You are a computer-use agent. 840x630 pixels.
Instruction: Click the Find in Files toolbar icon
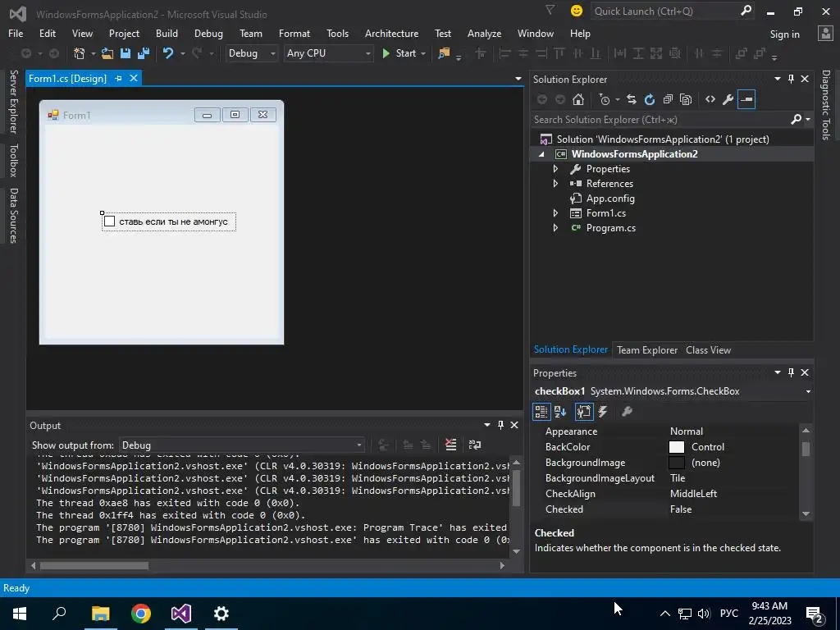[444, 53]
